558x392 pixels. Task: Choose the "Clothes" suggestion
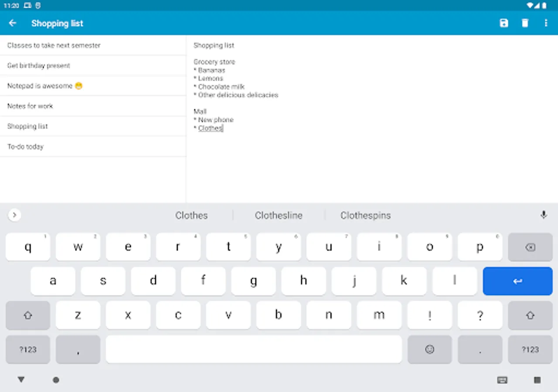[191, 215]
